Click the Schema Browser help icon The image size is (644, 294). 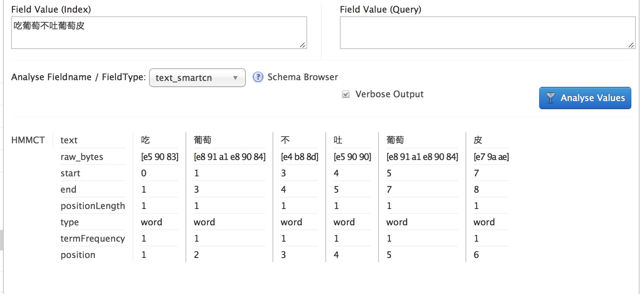point(258,77)
